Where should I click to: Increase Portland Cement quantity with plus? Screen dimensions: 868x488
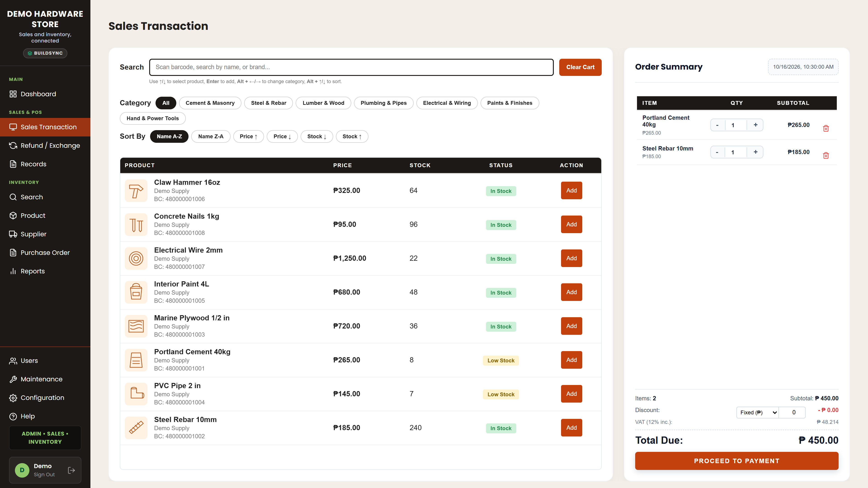[755, 125]
